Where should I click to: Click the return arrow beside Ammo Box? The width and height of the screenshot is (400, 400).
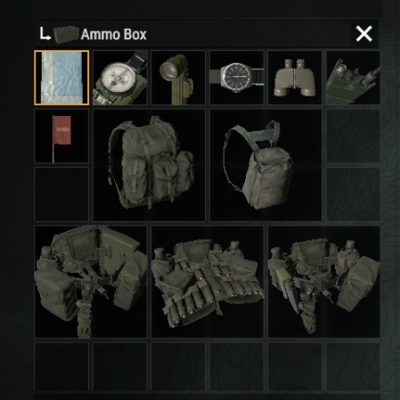point(45,34)
